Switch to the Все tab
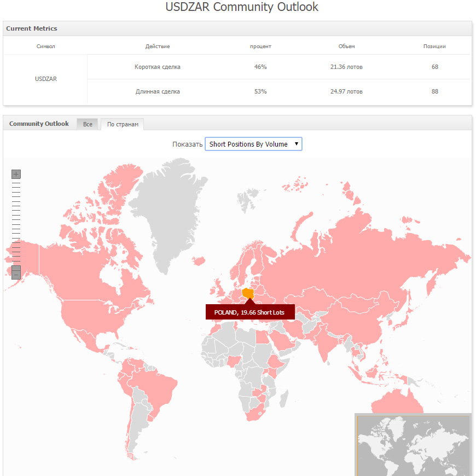 click(x=88, y=124)
